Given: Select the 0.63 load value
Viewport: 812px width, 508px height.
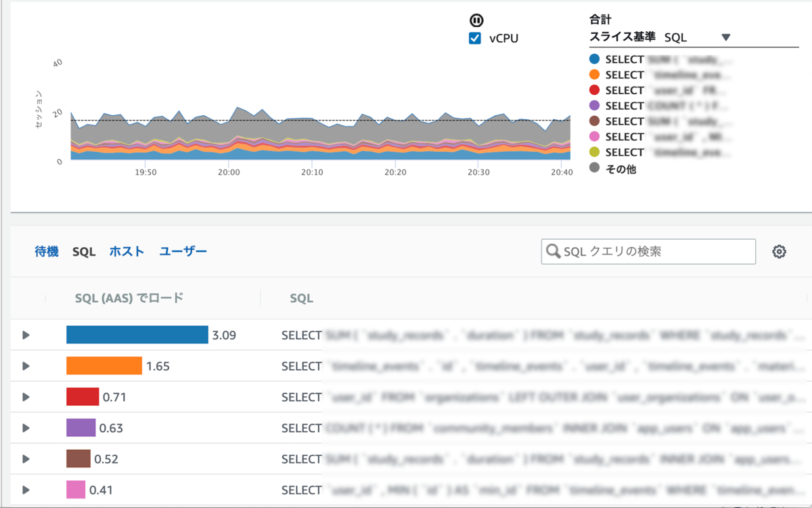Looking at the screenshot, I should click(111, 428).
